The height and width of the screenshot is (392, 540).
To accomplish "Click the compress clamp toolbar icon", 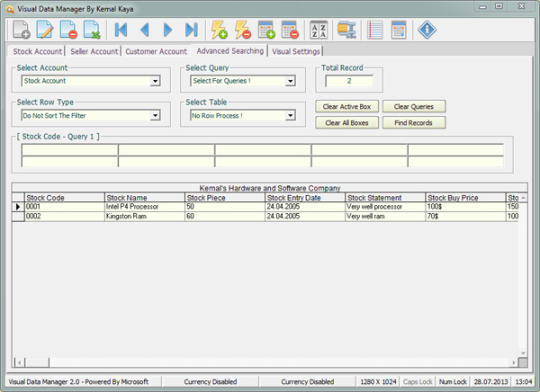I will [346, 30].
